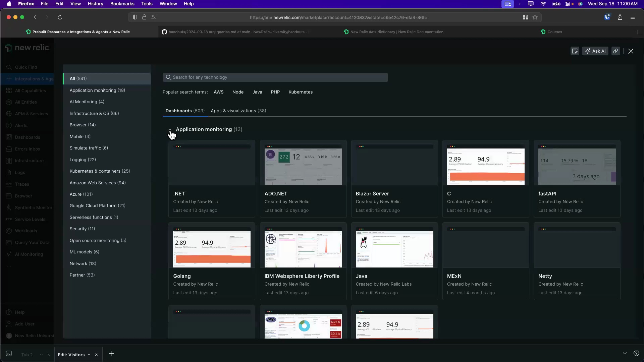Copy permalink using the link icon
Viewport: 644px width, 362px height.
615,51
